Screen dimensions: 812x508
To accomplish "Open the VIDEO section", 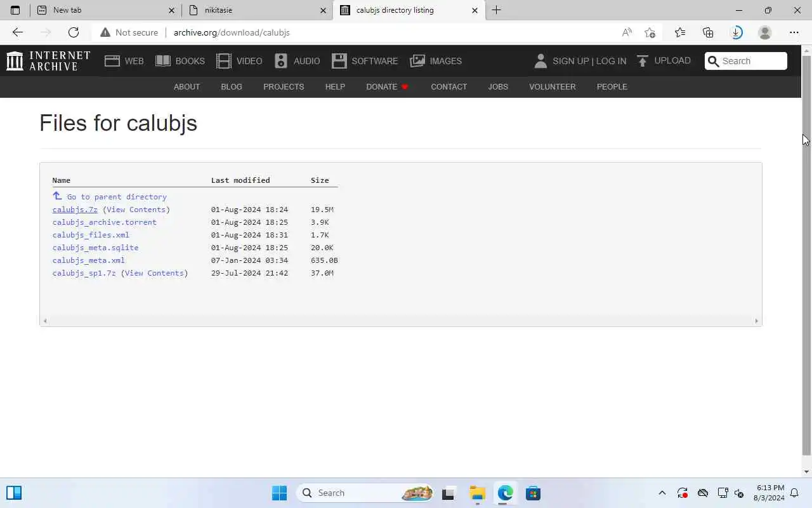I will (239, 61).
